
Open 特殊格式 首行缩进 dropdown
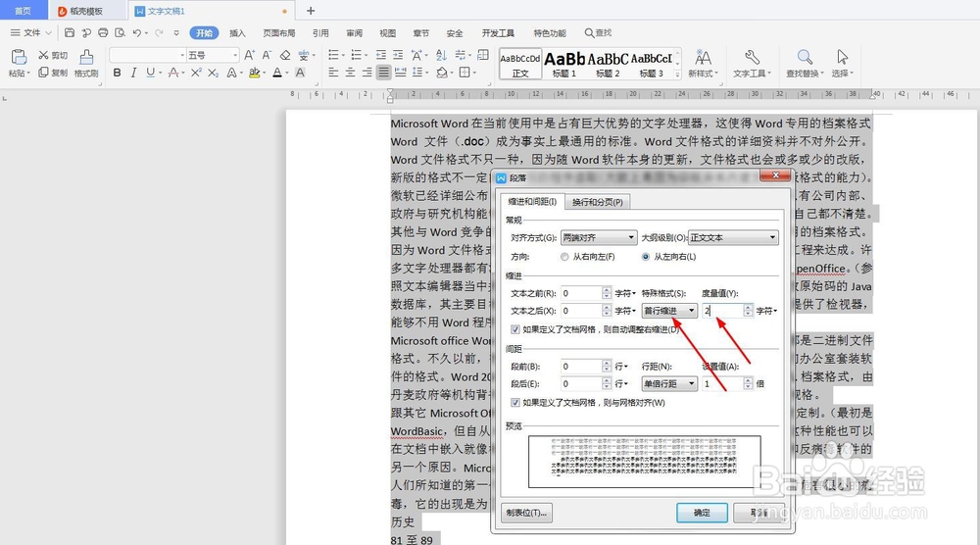[669, 311]
